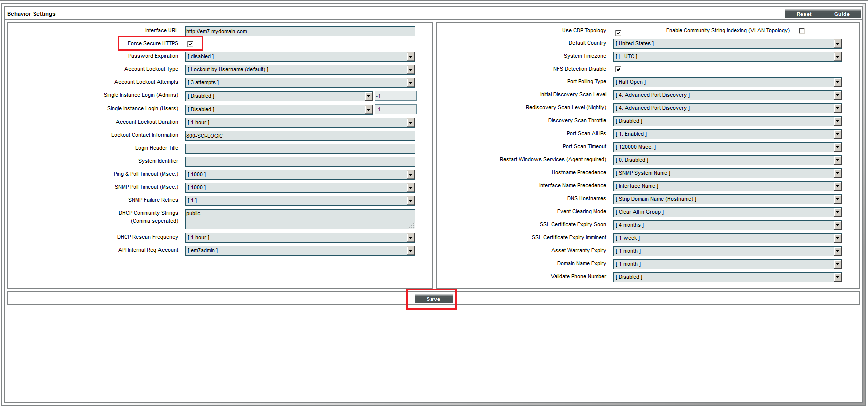
Task: Open Rediscovery Scan Level (Nightly) dropdown
Action: tap(728, 108)
